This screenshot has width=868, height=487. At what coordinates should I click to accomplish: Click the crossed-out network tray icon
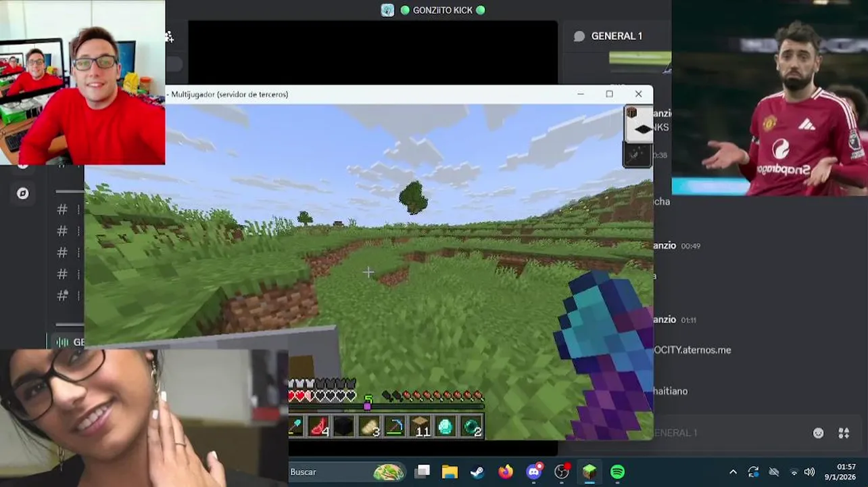point(774,471)
